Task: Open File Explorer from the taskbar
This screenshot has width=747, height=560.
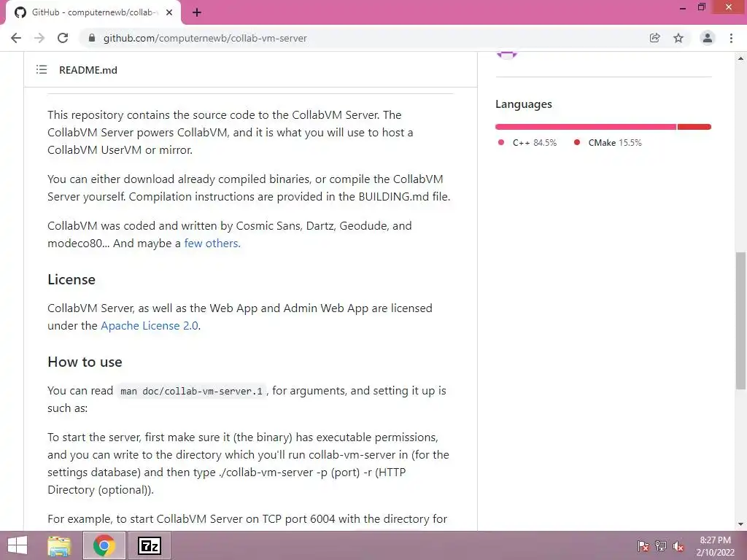Action: click(x=59, y=545)
